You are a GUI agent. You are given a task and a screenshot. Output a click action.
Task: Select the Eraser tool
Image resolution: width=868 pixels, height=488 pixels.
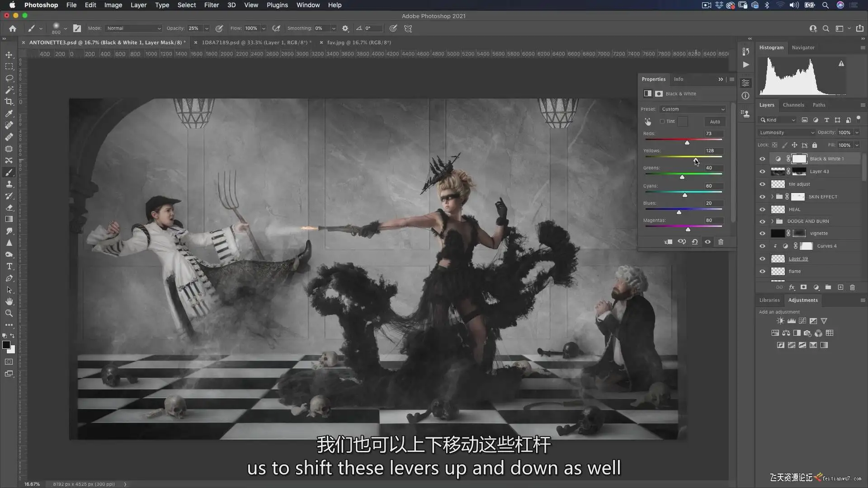pyautogui.click(x=9, y=207)
